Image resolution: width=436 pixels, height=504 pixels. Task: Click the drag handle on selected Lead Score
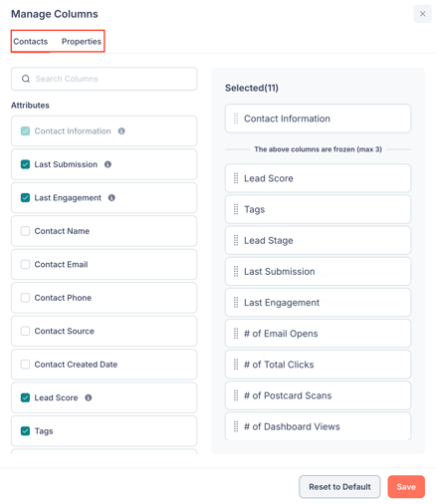click(236, 178)
